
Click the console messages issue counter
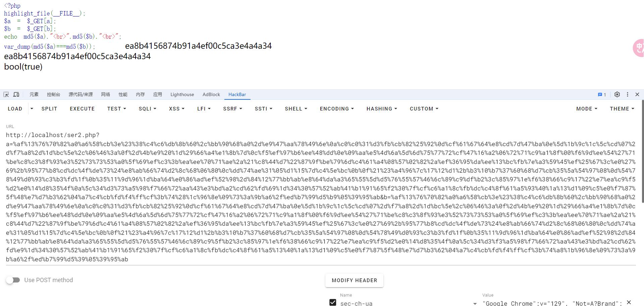click(x=602, y=95)
